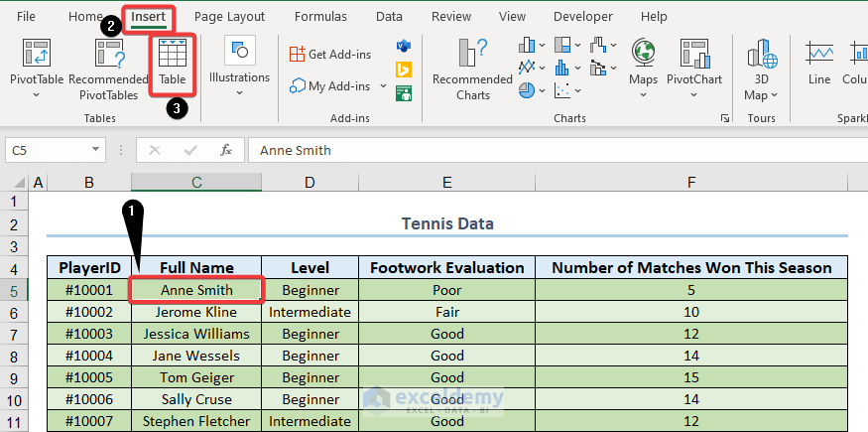Select the cell with #10003
Image resolution: width=868 pixels, height=432 pixels.
tap(89, 334)
